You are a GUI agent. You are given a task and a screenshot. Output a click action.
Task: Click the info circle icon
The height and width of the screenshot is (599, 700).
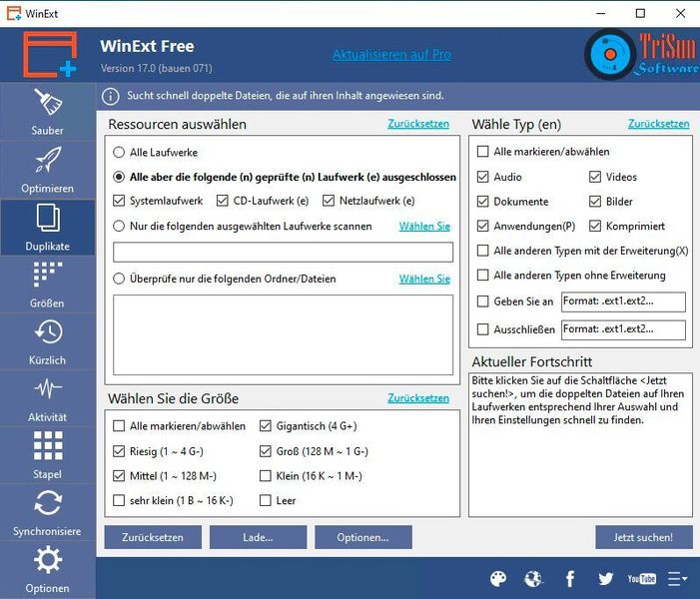(110, 96)
